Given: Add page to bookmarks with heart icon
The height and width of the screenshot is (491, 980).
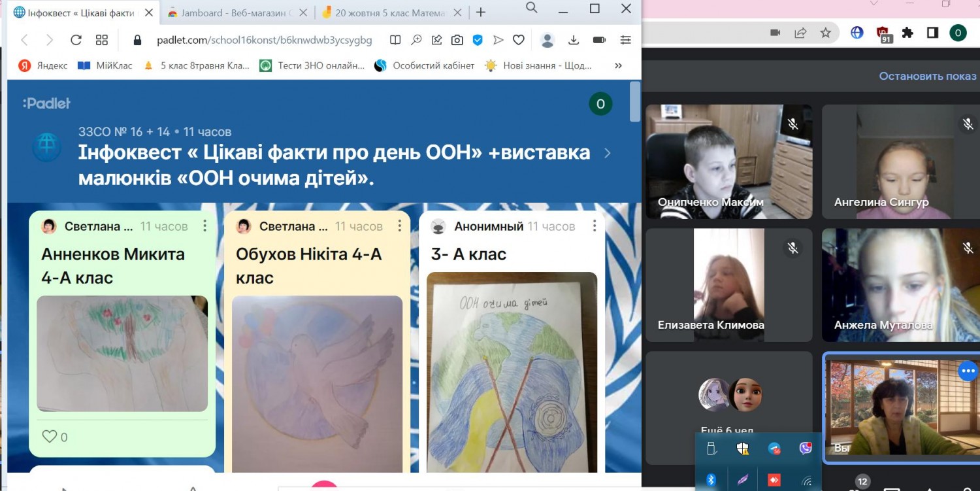Looking at the screenshot, I should 519,40.
